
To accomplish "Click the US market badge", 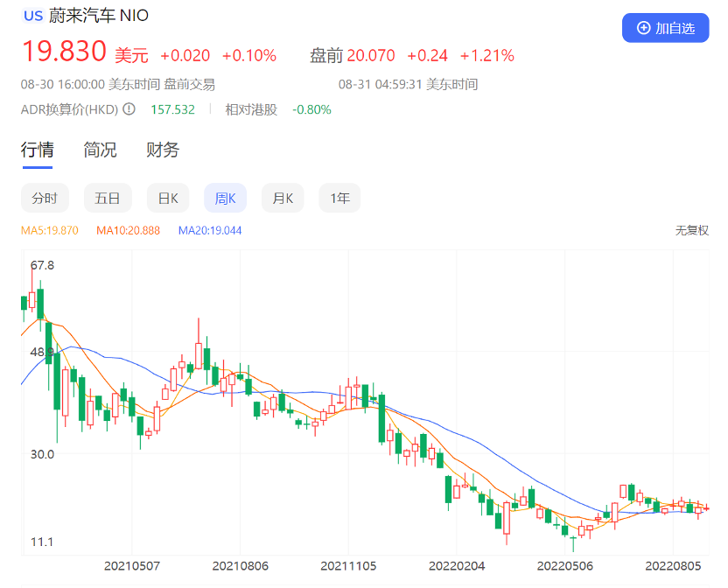I will point(32,16).
